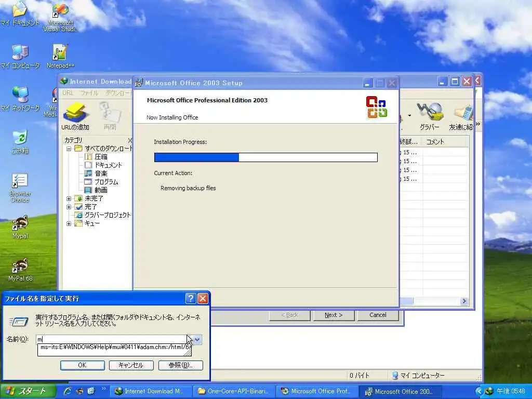This screenshot has width=532, height=399.
Task: Click the system tray expand arrow
Action: (478, 391)
